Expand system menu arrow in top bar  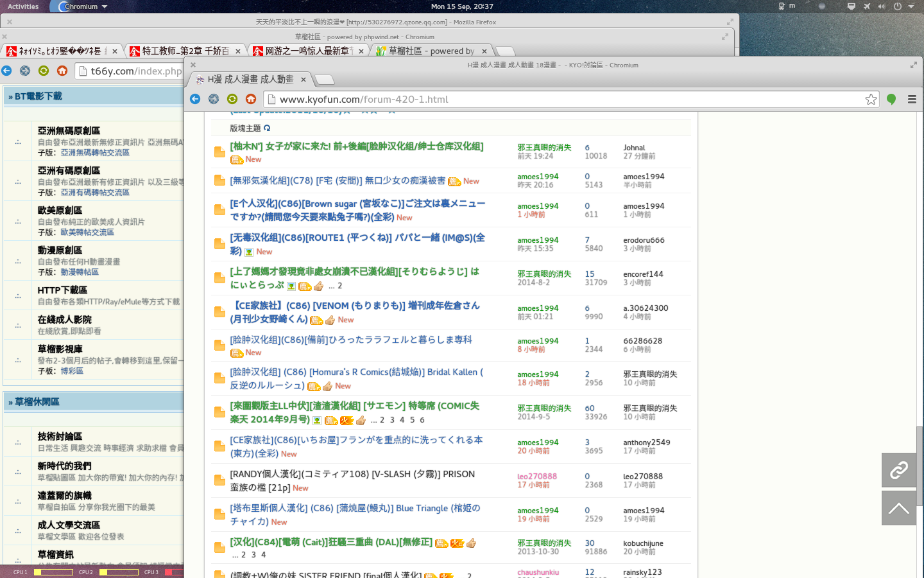pos(911,6)
